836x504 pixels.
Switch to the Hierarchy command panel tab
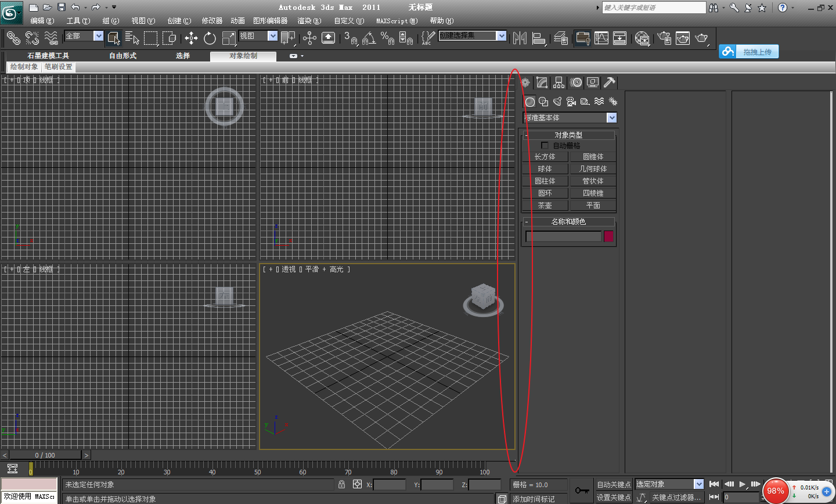click(558, 82)
